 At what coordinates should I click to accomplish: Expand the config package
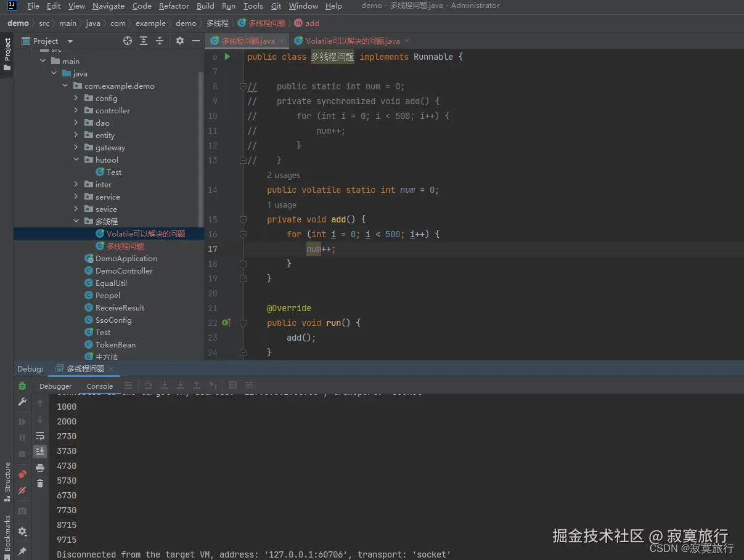(76, 98)
